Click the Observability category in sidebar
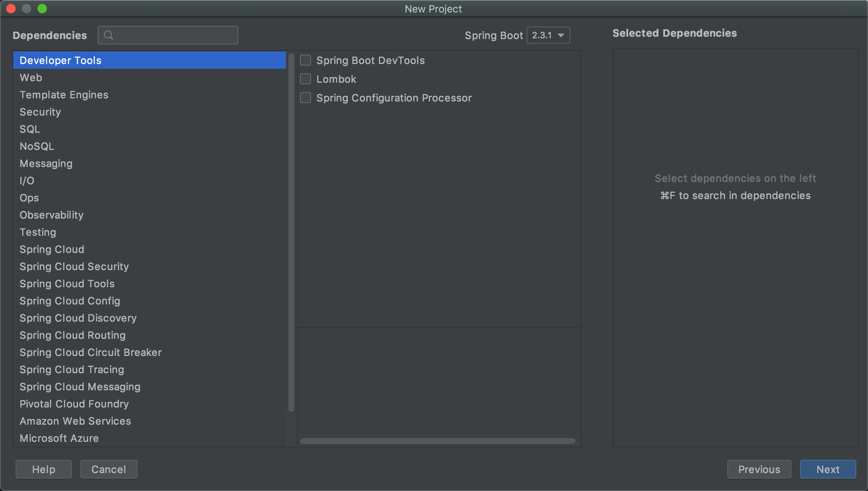The width and height of the screenshot is (868, 491). (51, 215)
